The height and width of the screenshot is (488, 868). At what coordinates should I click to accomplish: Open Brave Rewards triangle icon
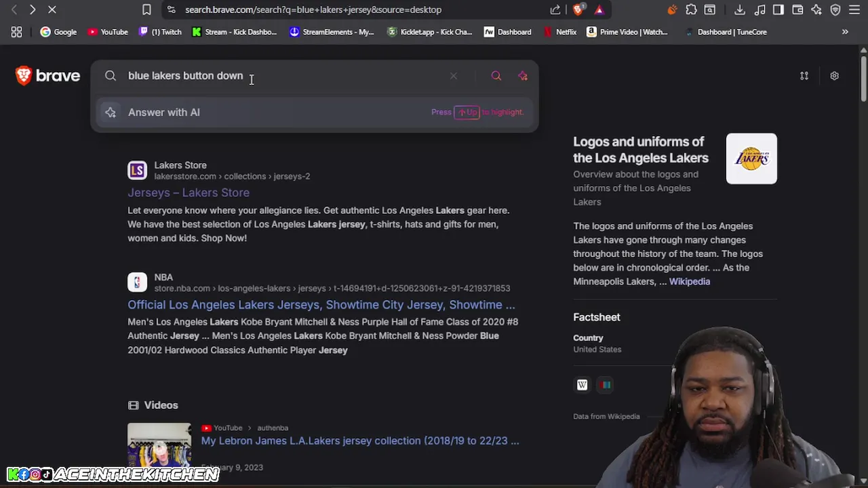tap(599, 9)
